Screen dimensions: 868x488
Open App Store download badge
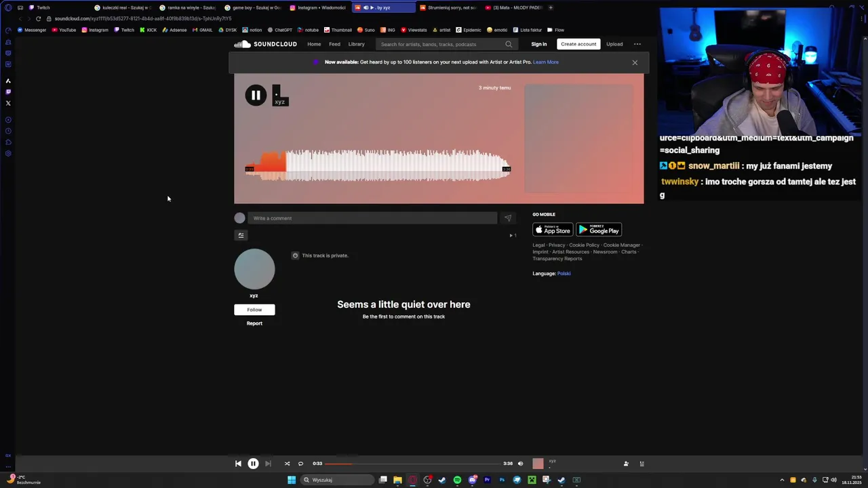pyautogui.click(x=553, y=230)
